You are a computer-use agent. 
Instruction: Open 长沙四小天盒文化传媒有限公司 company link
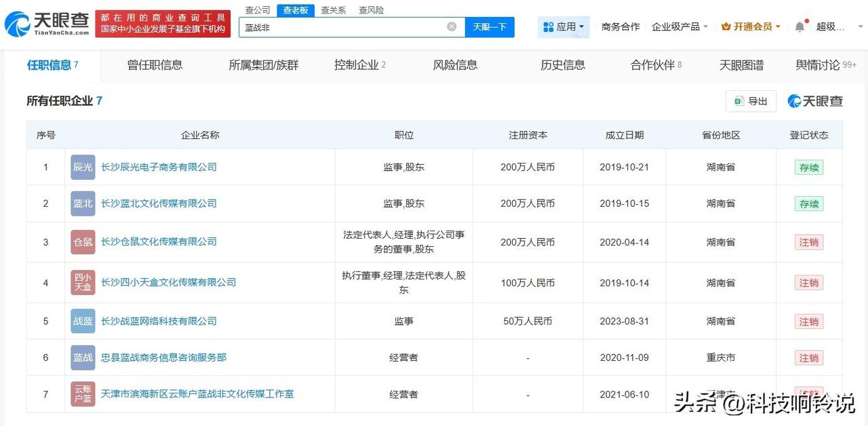coord(168,282)
